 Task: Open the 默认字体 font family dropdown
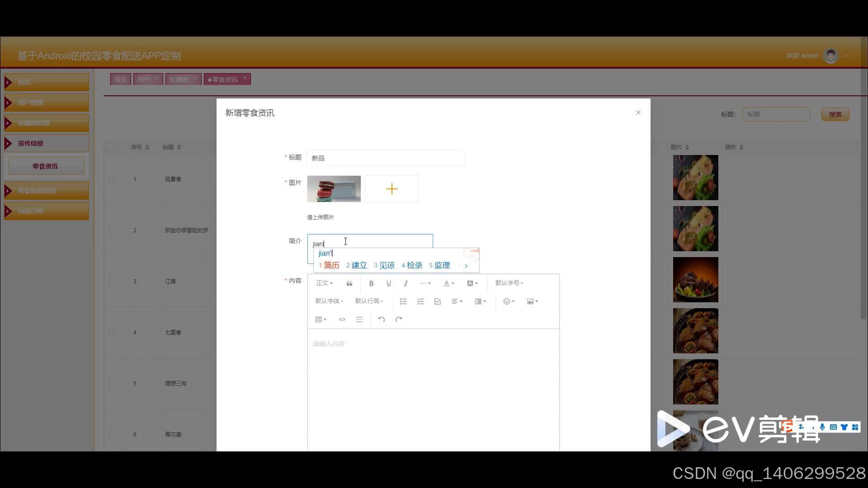pos(329,301)
